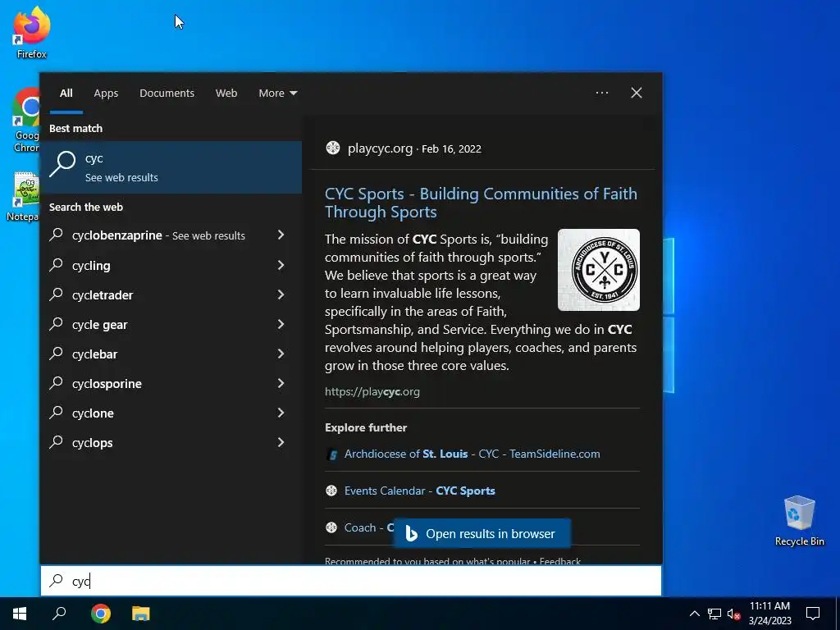The height and width of the screenshot is (630, 840).
Task: Click magnifier icon beside cycling suggestion
Action: pyautogui.click(x=57, y=265)
